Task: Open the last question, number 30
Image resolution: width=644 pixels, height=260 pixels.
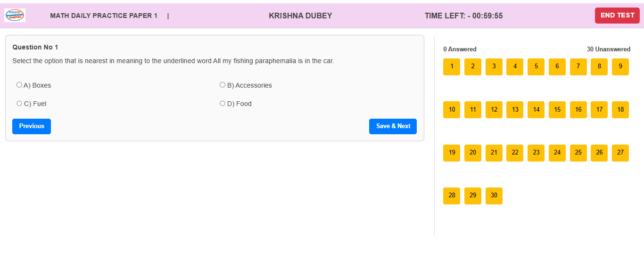Action: coord(494,196)
